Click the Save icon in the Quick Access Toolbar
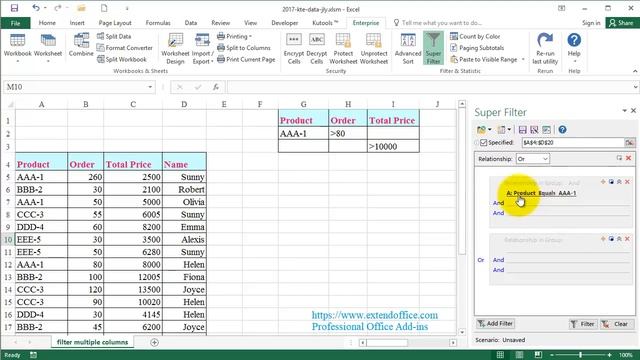 pyautogui.click(x=14, y=8)
